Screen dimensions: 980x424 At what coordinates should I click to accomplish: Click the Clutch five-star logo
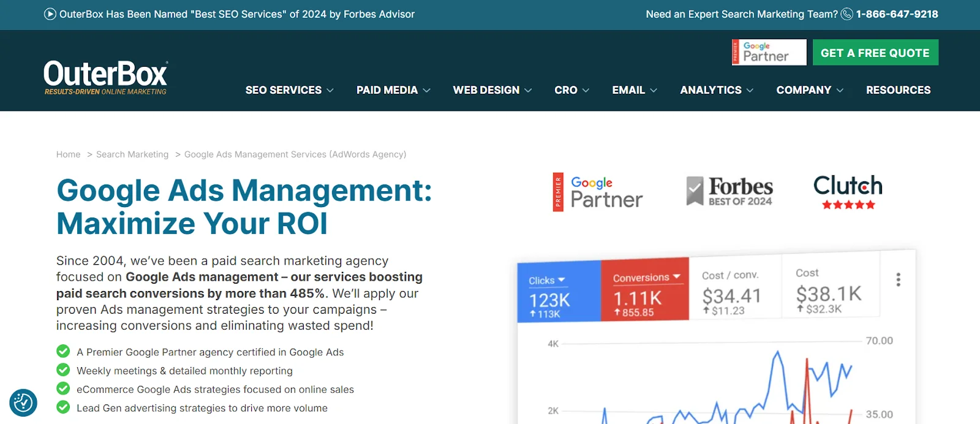(848, 192)
